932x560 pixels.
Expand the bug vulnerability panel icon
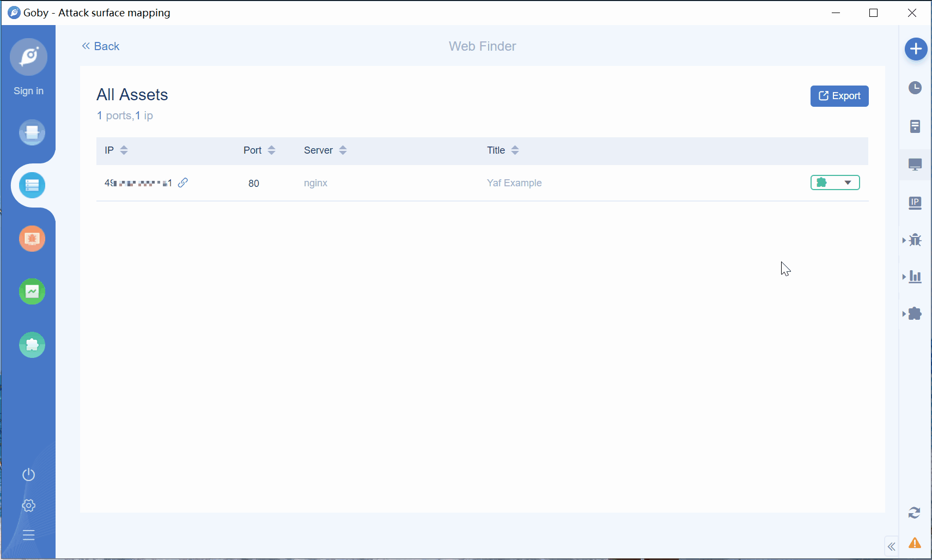click(914, 240)
